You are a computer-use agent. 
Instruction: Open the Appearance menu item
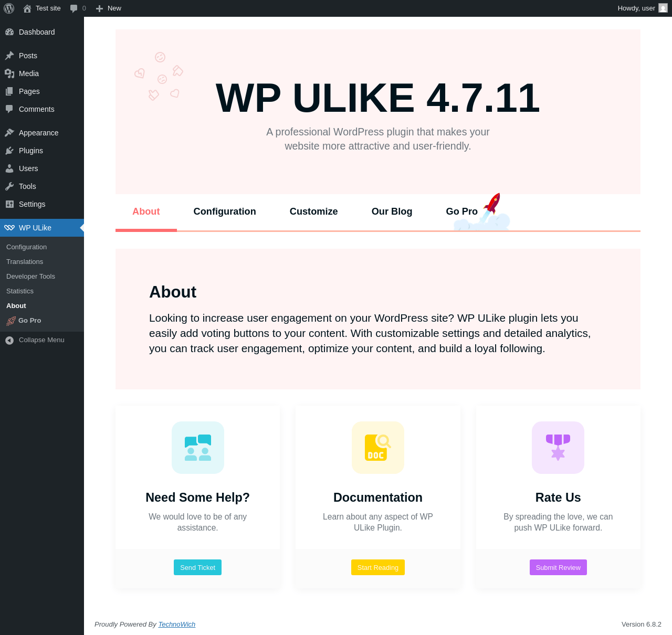coord(42,133)
